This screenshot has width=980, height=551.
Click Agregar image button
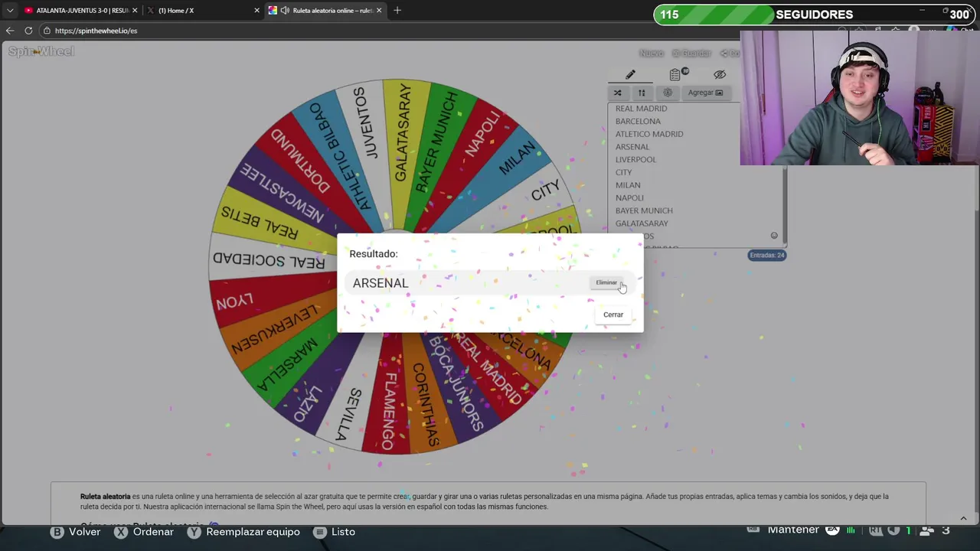pos(705,93)
